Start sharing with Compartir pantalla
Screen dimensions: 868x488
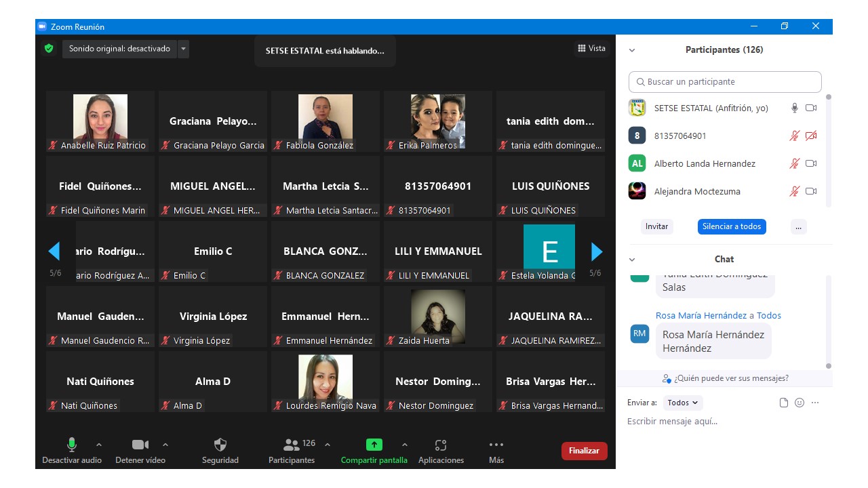pos(374,451)
